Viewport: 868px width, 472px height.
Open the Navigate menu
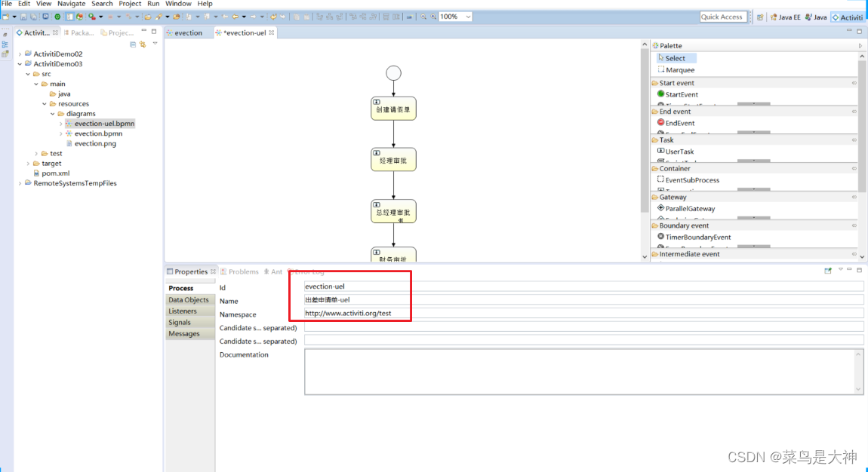coord(72,4)
